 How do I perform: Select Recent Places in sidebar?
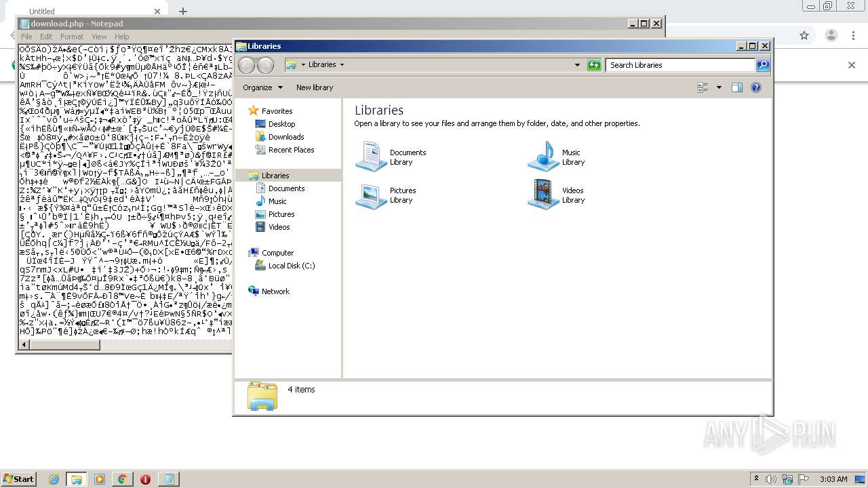[291, 150]
